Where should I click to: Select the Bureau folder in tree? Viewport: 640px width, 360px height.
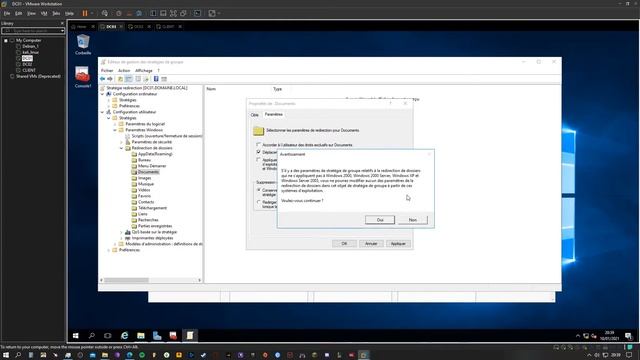pyautogui.click(x=144, y=160)
